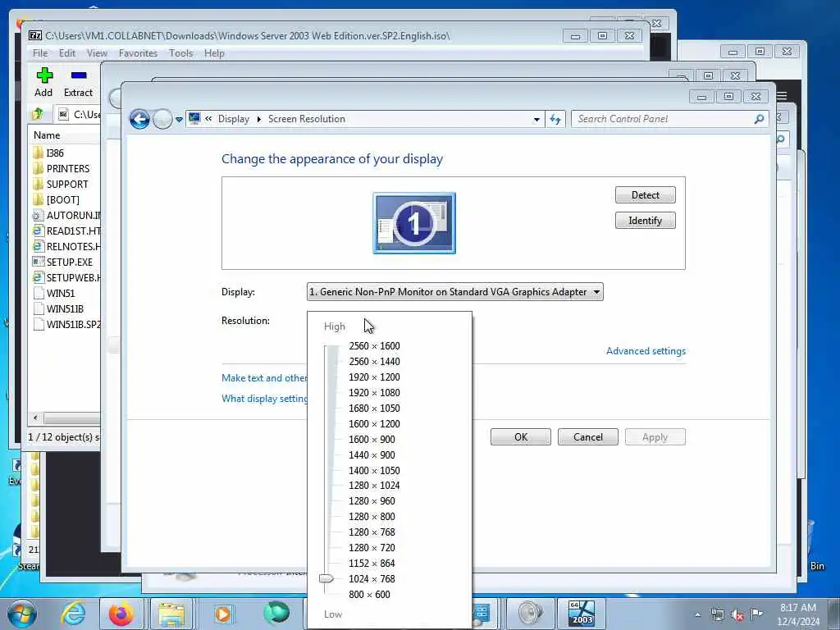This screenshot has height=630, width=840.
Task: Choose 2560 × 1600 on resolution slider
Action: pyautogui.click(x=374, y=346)
